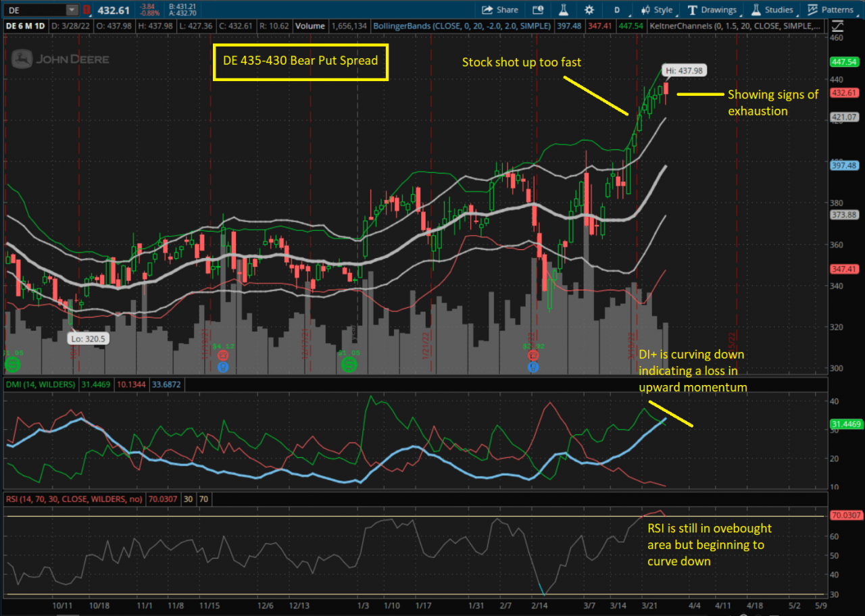The width and height of the screenshot is (865, 616).
Task: Click the chart scale toggle icon above price axis
Action: pos(838,26)
